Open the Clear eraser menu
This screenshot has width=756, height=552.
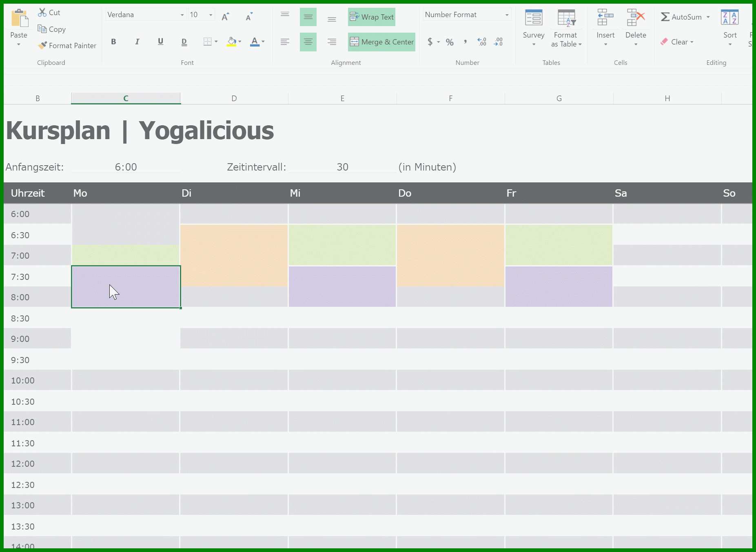[x=677, y=42]
